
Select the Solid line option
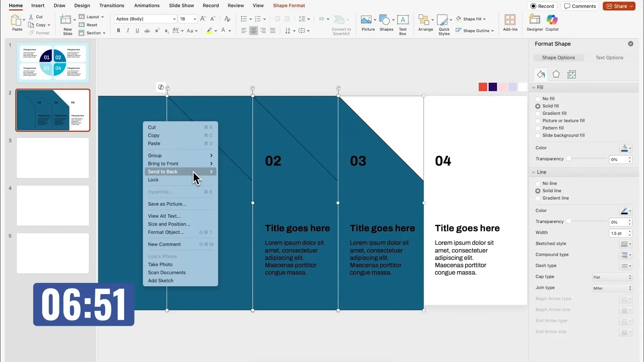538,191
